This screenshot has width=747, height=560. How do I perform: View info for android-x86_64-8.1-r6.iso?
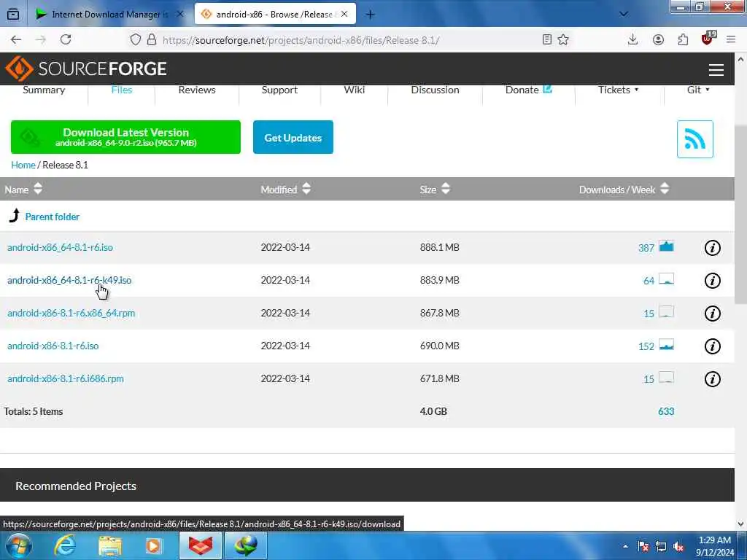tap(712, 248)
